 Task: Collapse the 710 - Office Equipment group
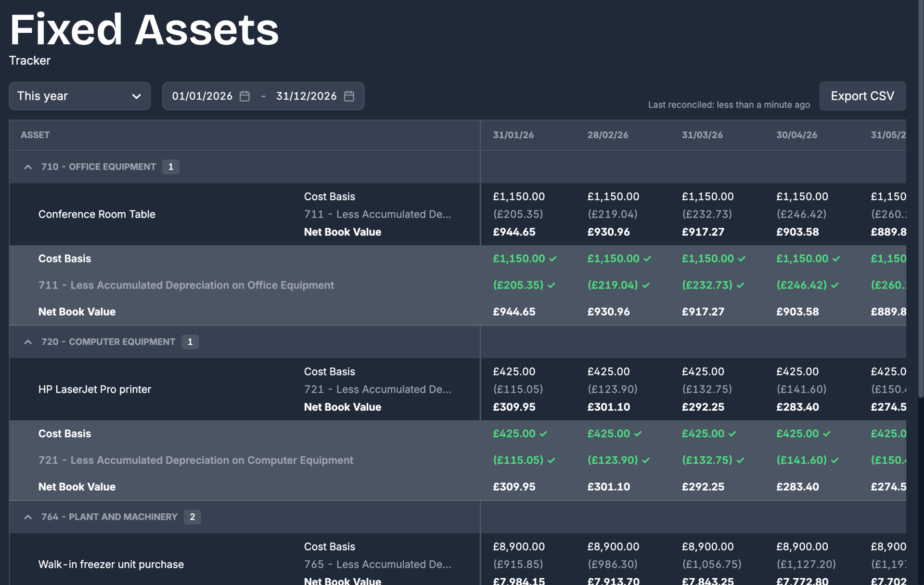(x=28, y=167)
